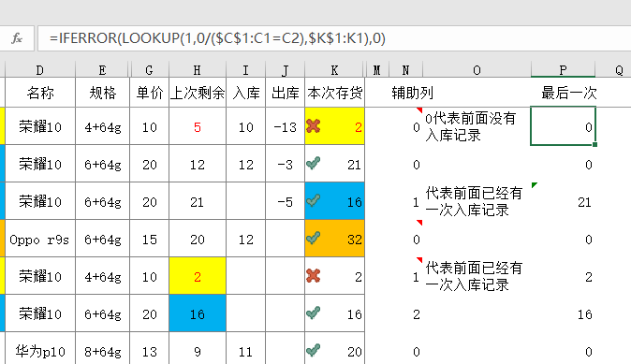Select the '21' cell in 最后一次 column
The height and width of the screenshot is (364, 631).
pyautogui.click(x=563, y=201)
